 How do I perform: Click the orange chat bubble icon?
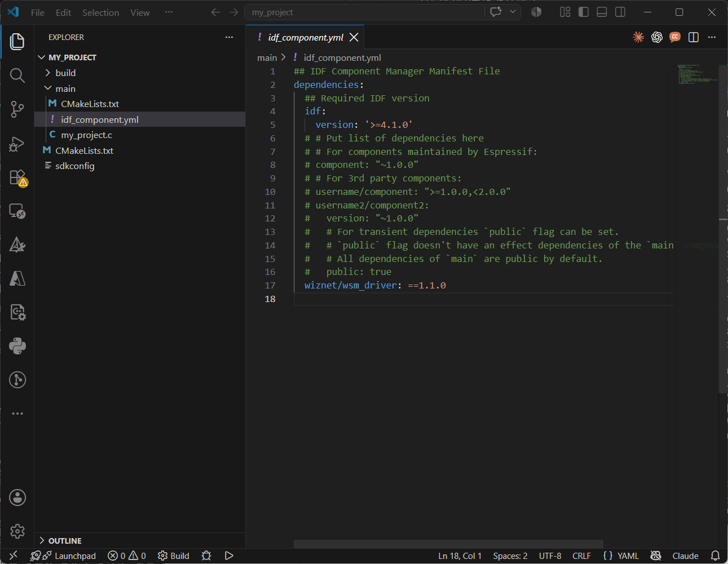point(675,37)
